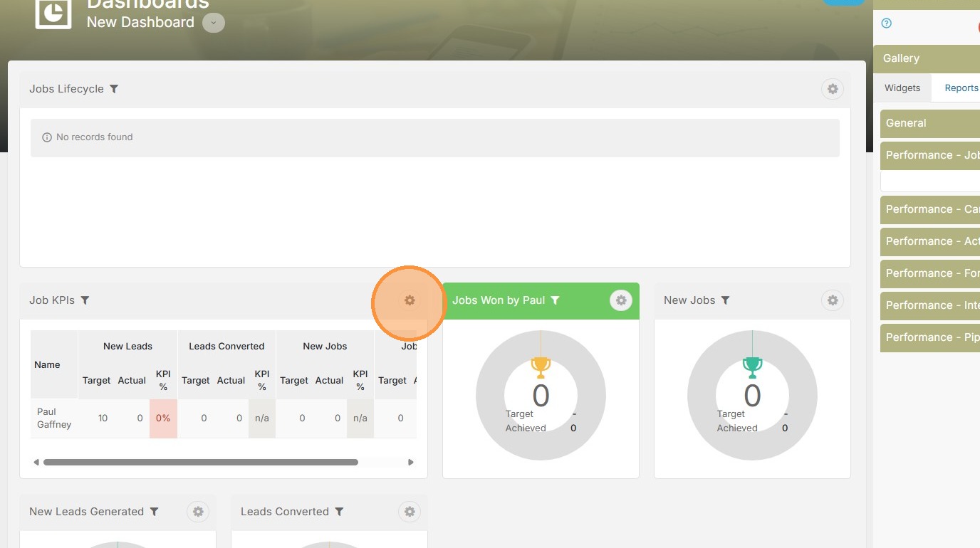980x548 pixels.
Task: Click filter icon on Jobs Won by Paul
Action: click(556, 300)
